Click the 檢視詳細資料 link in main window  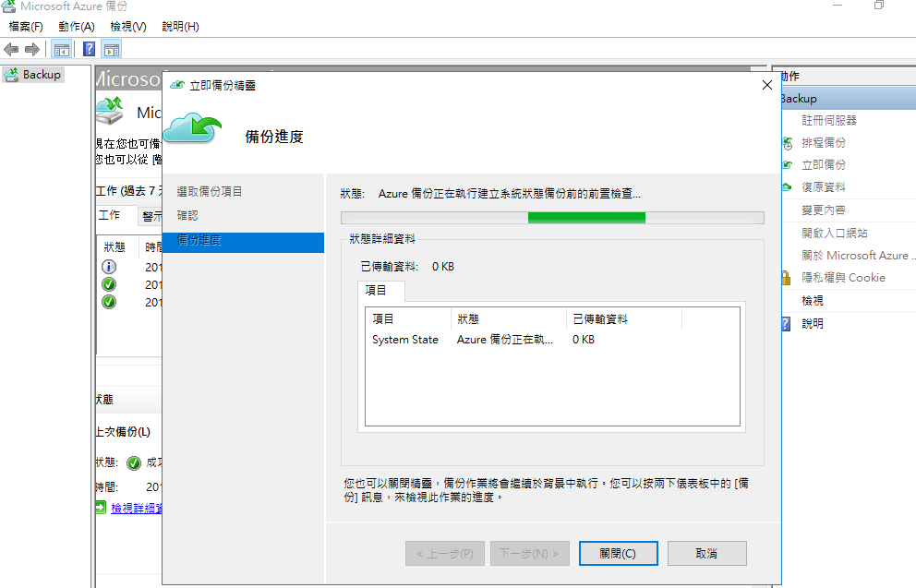[137, 509]
